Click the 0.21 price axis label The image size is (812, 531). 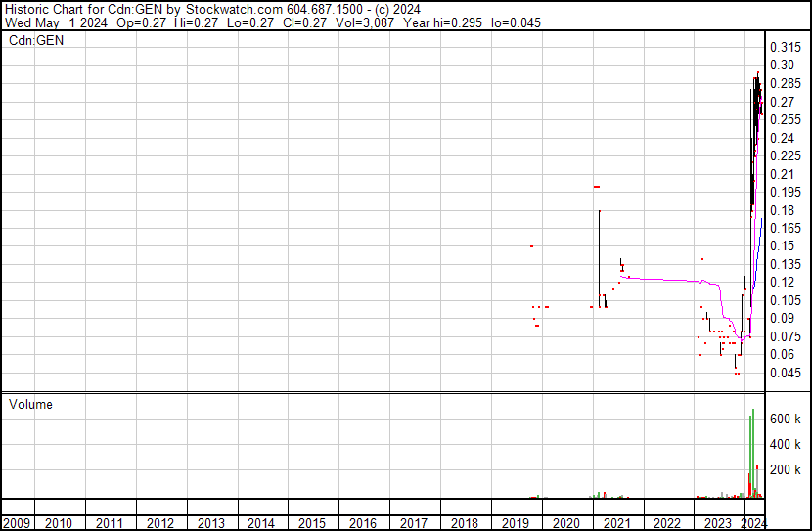tap(782, 174)
